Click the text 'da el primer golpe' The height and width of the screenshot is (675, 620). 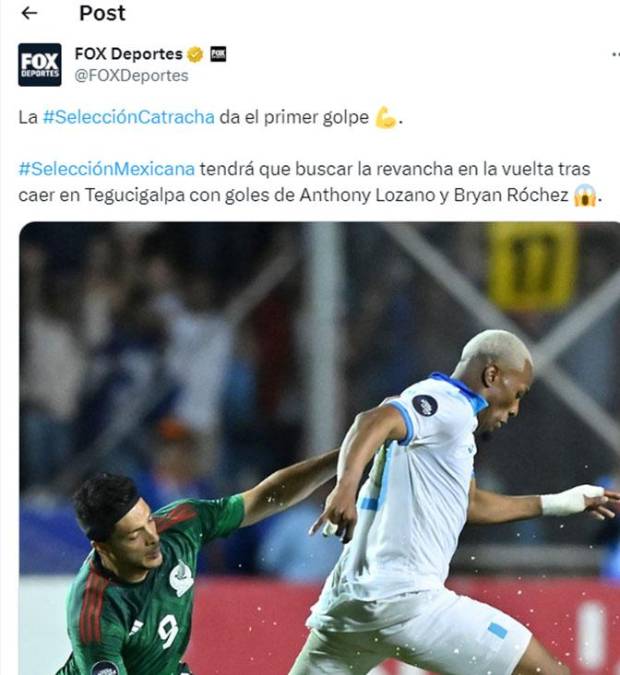[x=294, y=117]
